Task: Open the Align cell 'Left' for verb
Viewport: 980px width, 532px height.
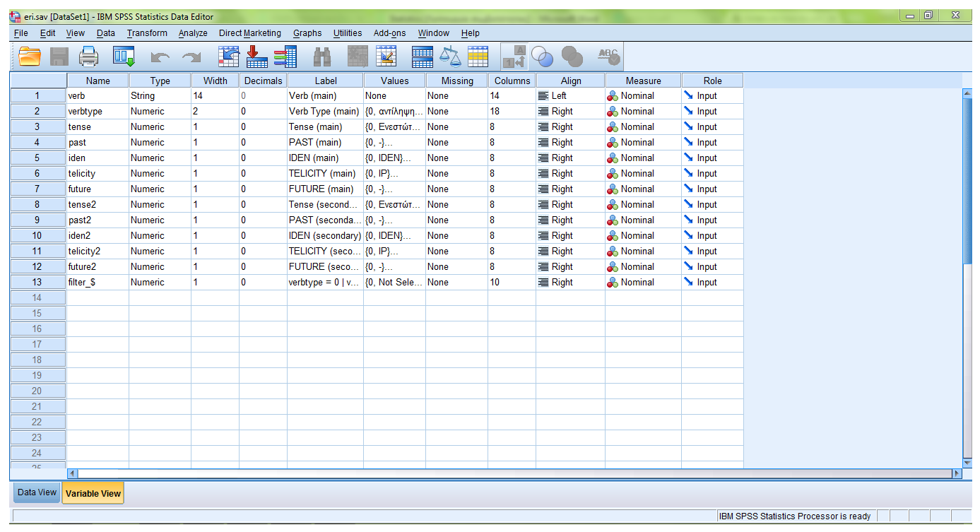Action: 571,95
